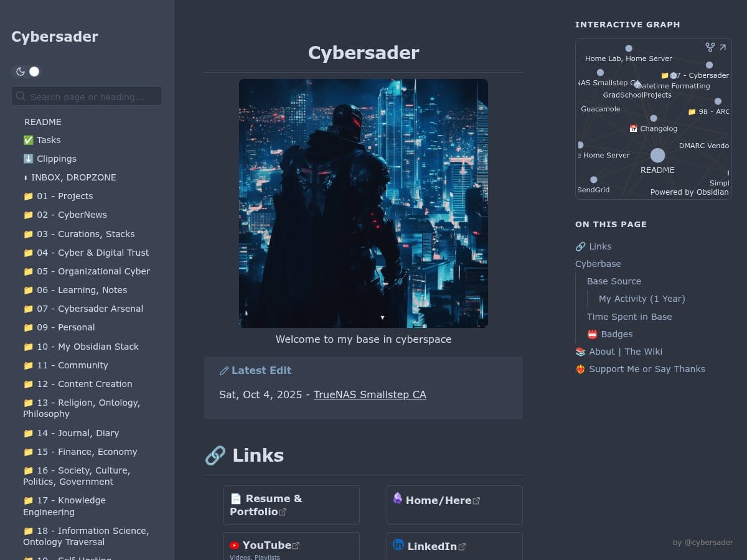Click the graph branch icon in Interactive Graph
This screenshot has width=747, height=560.
710,47
